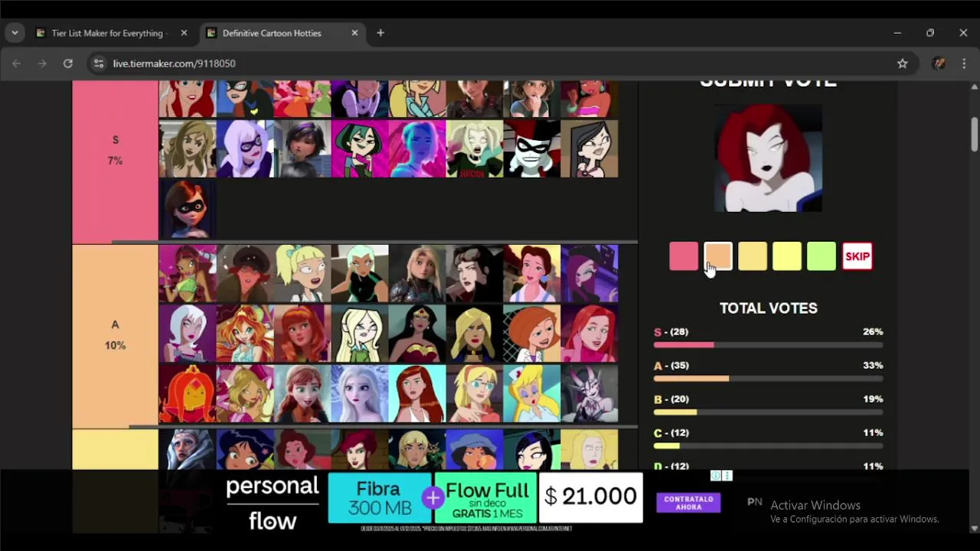Image resolution: width=980 pixels, height=551 pixels.
Task: Click the blonde ponytail girl in A tier
Action: (302, 273)
